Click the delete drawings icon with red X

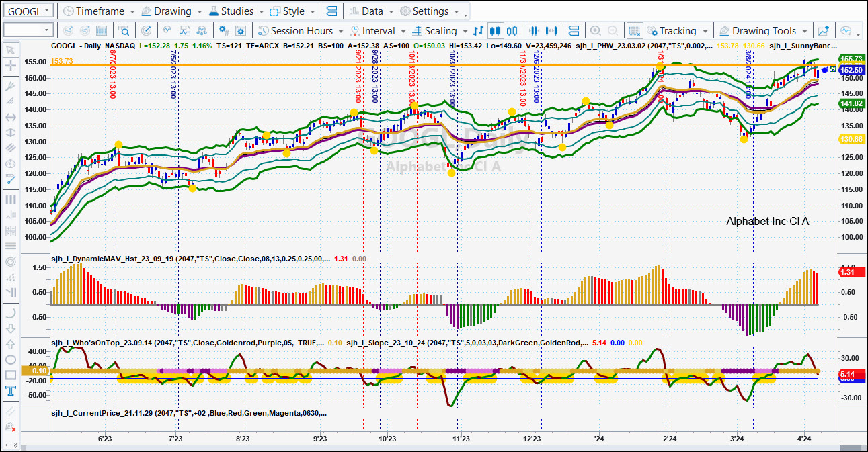tap(10, 426)
